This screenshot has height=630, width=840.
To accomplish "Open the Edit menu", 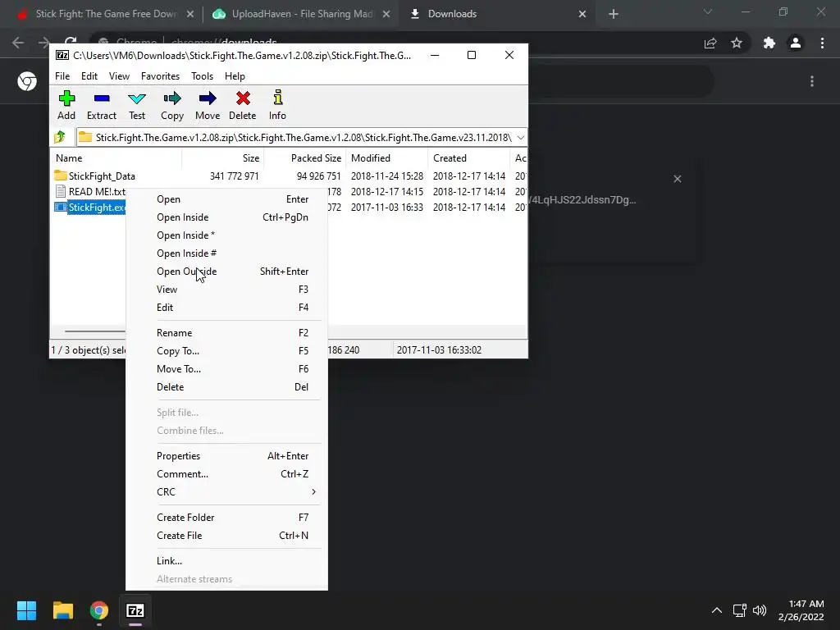I will [x=89, y=76].
